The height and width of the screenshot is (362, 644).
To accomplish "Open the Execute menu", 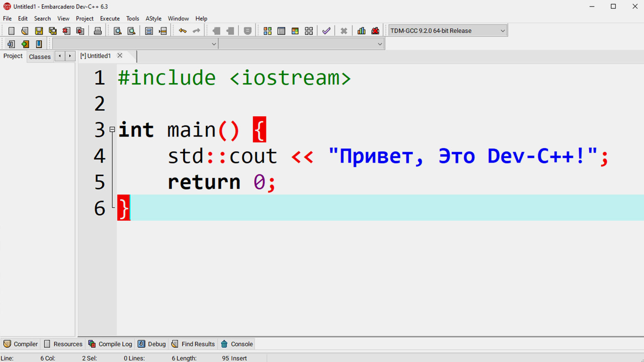I will (x=110, y=18).
